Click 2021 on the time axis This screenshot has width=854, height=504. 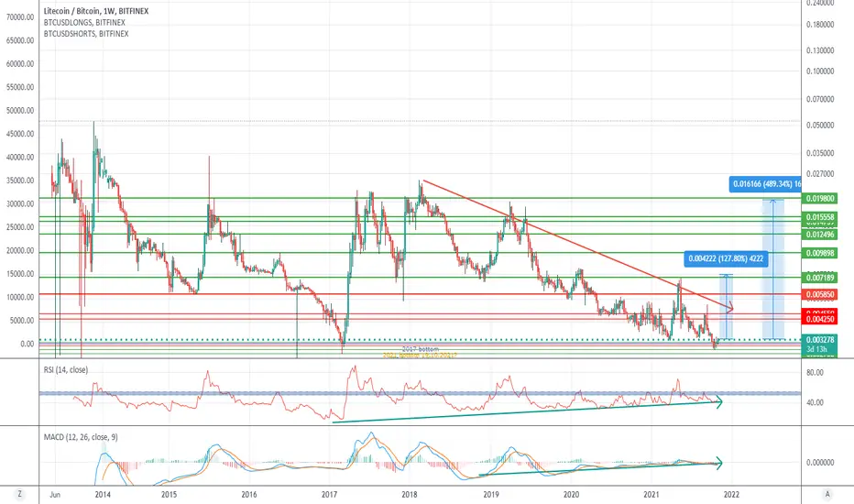coord(651,495)
